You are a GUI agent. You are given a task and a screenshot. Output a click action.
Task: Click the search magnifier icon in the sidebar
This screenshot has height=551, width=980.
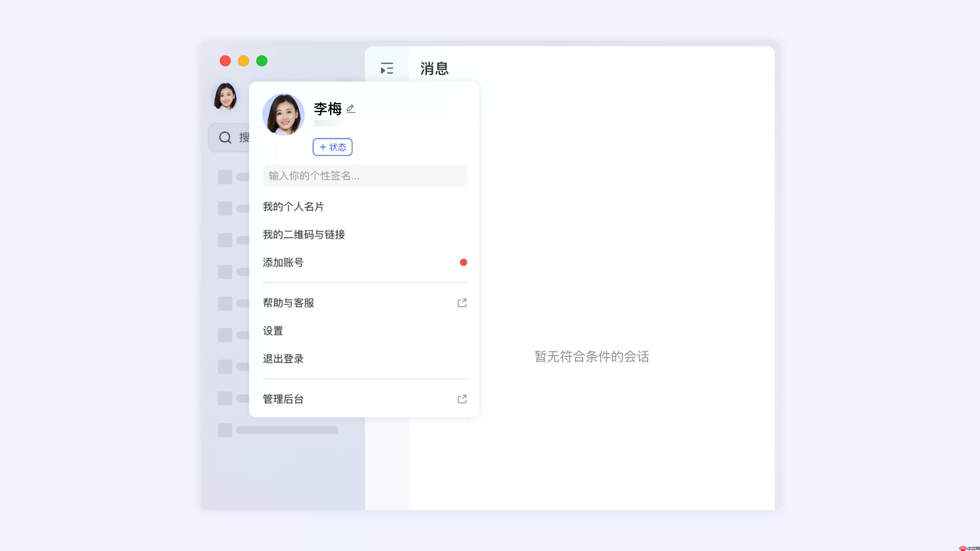225,138
